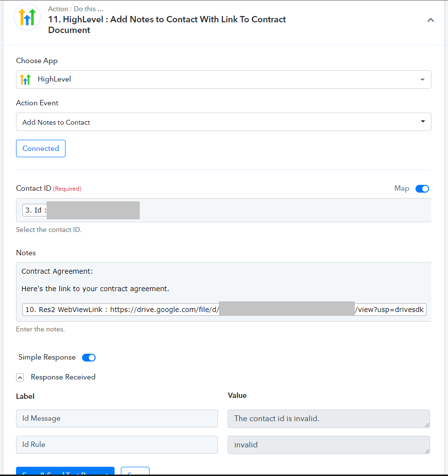Screen dimensions: 448x476
Task: Select the '3. Id' mapped tag
Action: 81,210
